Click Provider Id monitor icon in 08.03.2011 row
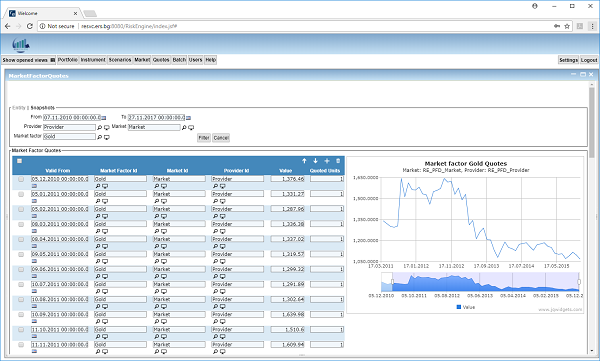The height and width of the screenshot is (361, 600). [x=223, y=231]
